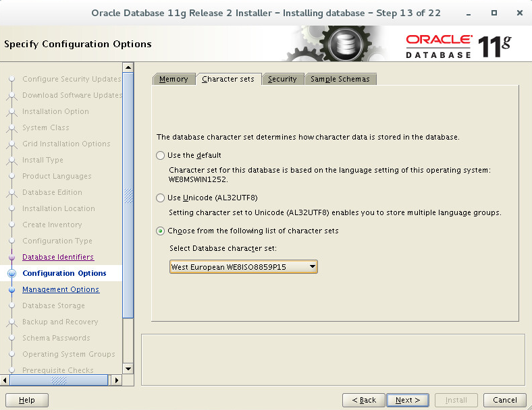The image size is (532, 410).
Task: Select the Character sets tab
Action: pyautogui.click(x=228, y=79)
